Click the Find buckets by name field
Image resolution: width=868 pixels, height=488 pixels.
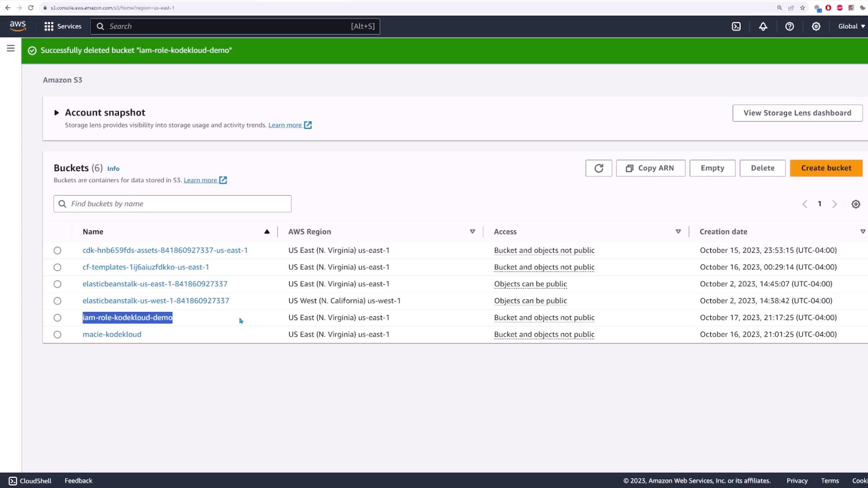[x=172, y=204]
